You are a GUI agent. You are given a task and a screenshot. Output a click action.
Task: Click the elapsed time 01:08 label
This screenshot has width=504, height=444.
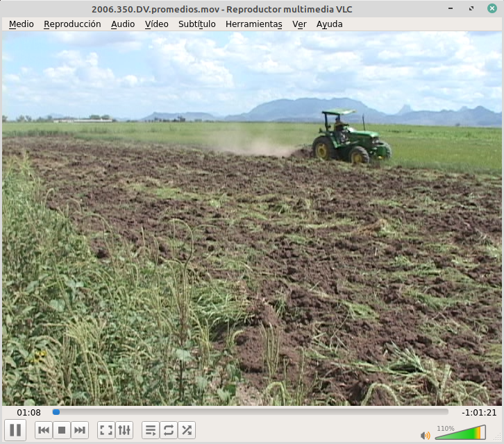[x=28, y=413]
